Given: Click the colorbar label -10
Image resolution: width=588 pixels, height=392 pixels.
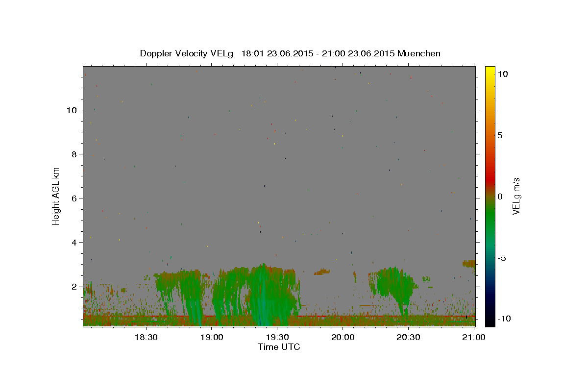Looking at the screenshot, I should point(504,318).
